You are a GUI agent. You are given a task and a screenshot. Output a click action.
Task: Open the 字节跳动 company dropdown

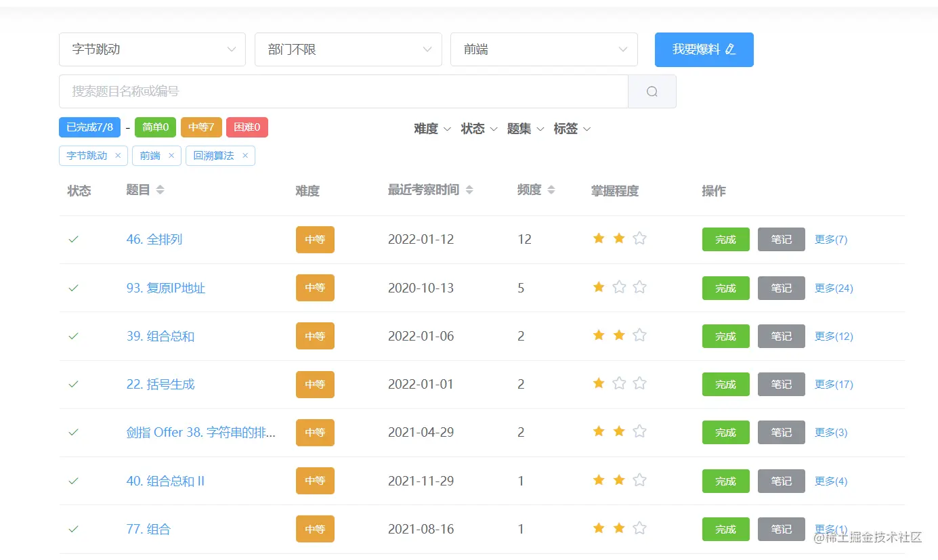pos(152,49)
